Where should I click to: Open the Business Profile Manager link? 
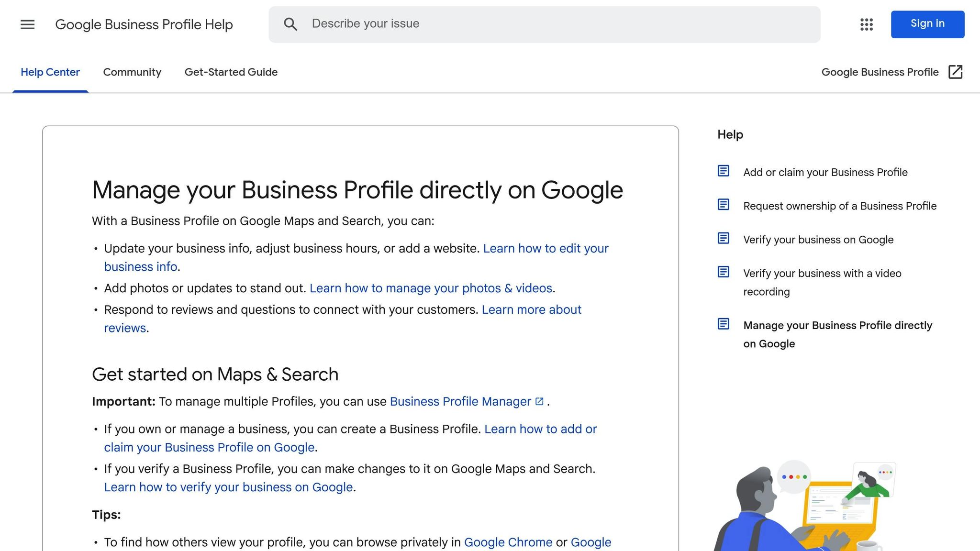(460, 402)
